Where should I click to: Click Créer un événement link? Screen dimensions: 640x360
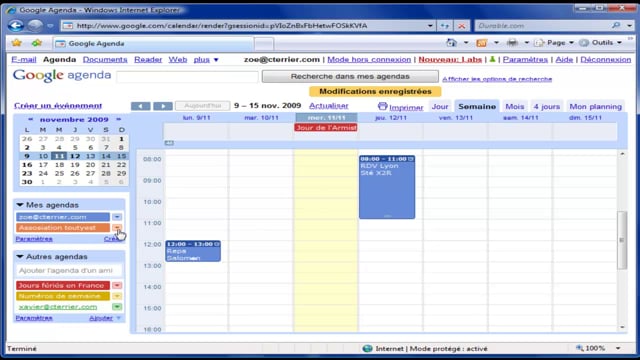point(58,106)
